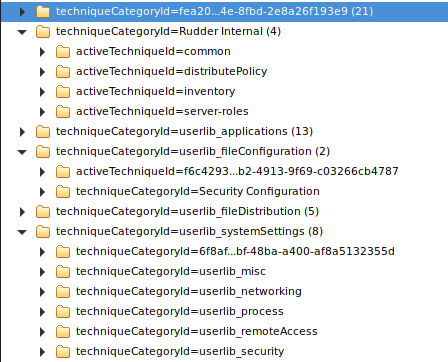This screenshot has width=448, height=362.
Task: Select activeTechniqueId=inventory entry
Action: pos(156,91)
